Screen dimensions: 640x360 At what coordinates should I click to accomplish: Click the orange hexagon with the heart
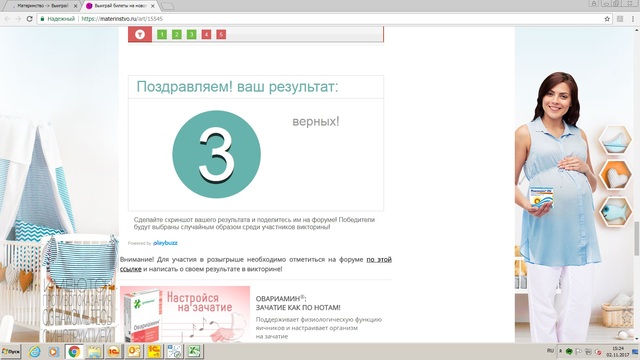[x=615, y=176]
